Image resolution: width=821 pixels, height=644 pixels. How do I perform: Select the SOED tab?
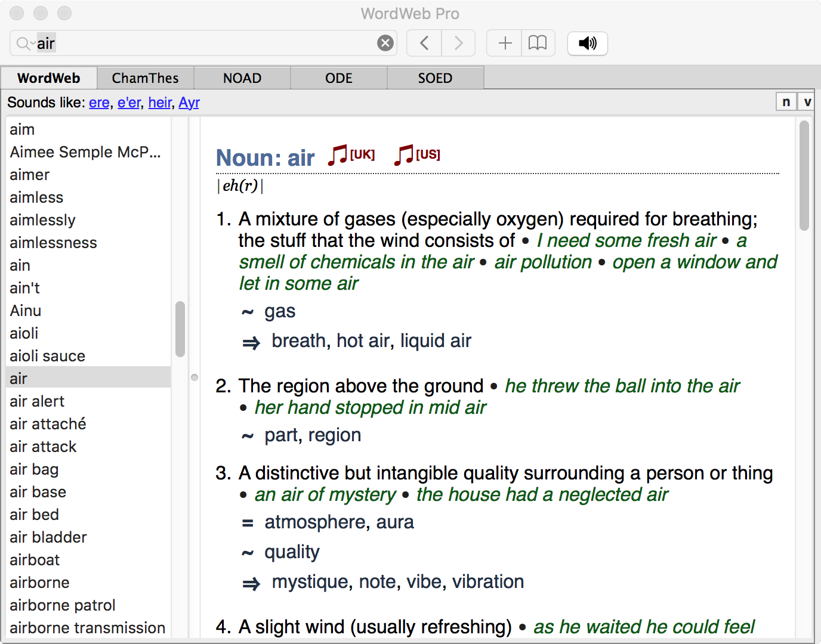point(435,78)
